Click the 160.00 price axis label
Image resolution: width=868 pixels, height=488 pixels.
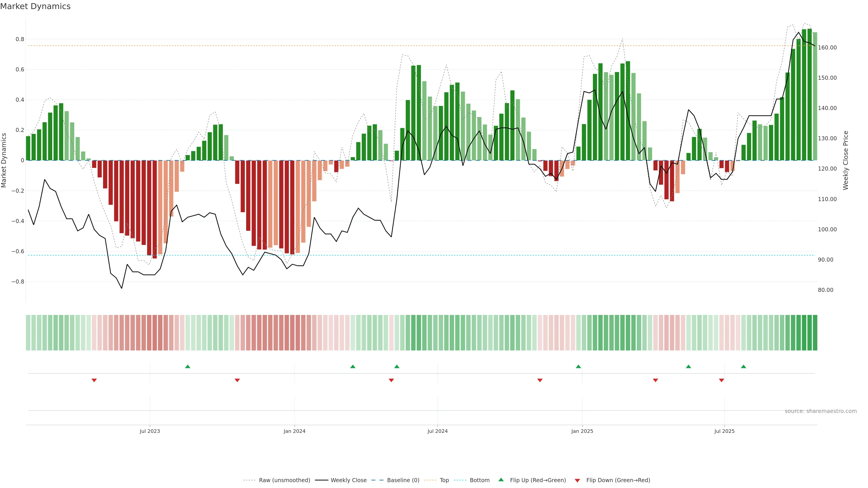pos(827,47)
